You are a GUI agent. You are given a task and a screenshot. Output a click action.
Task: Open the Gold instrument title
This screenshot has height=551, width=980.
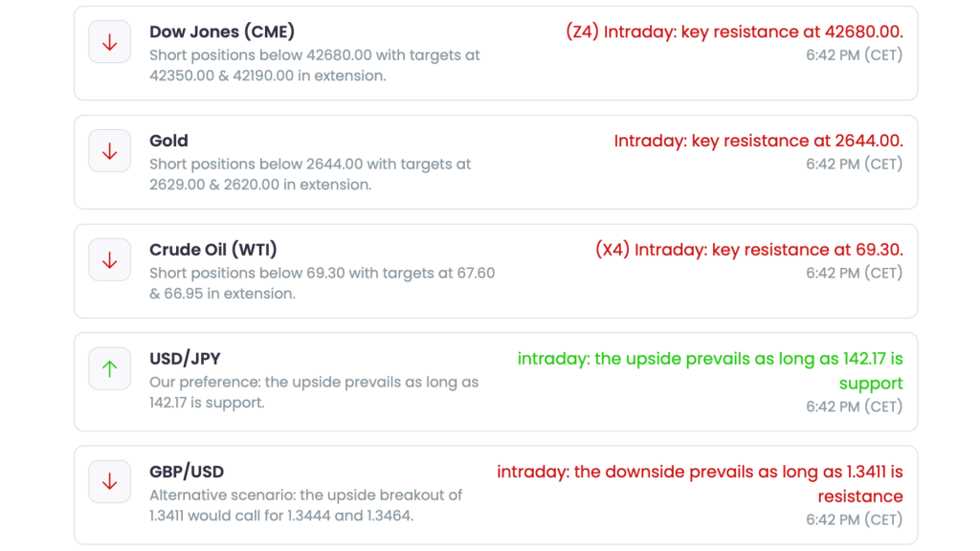click(168, 141)
